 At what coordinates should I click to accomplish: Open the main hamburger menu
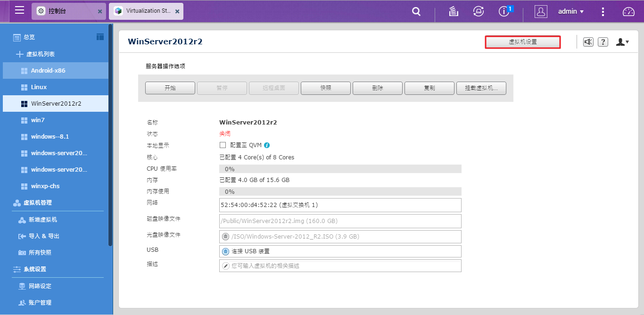coord(19,10)
